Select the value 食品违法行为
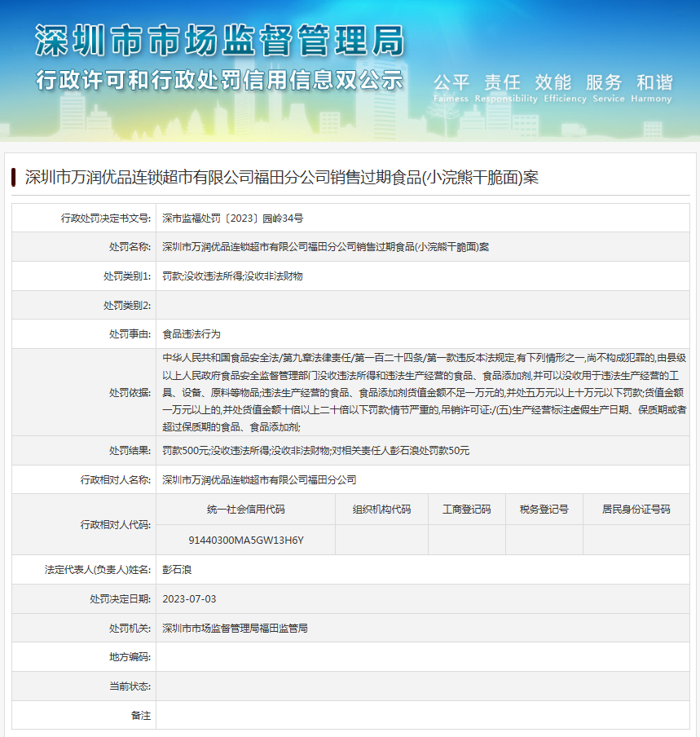The height and width of the screenshot is (737, 700). tap(192, 334)
